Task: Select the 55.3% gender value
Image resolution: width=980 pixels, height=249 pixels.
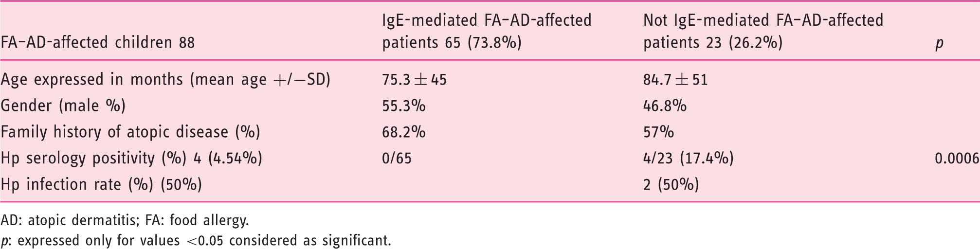Action: point(404,106)
